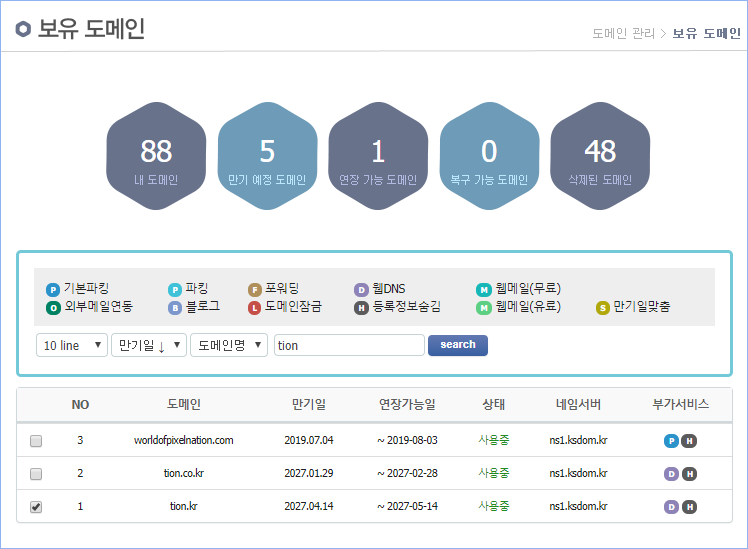This screenshot has height=549, width=748.
Task: Click the 연장가능일 column header
Action: tap(407, 404)
